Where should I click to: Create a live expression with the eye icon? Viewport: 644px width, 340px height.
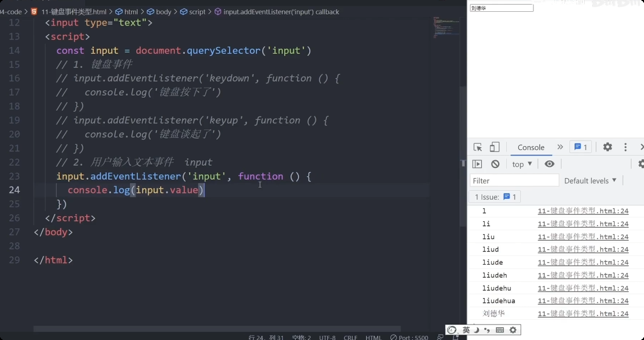[x=549, y=164]
